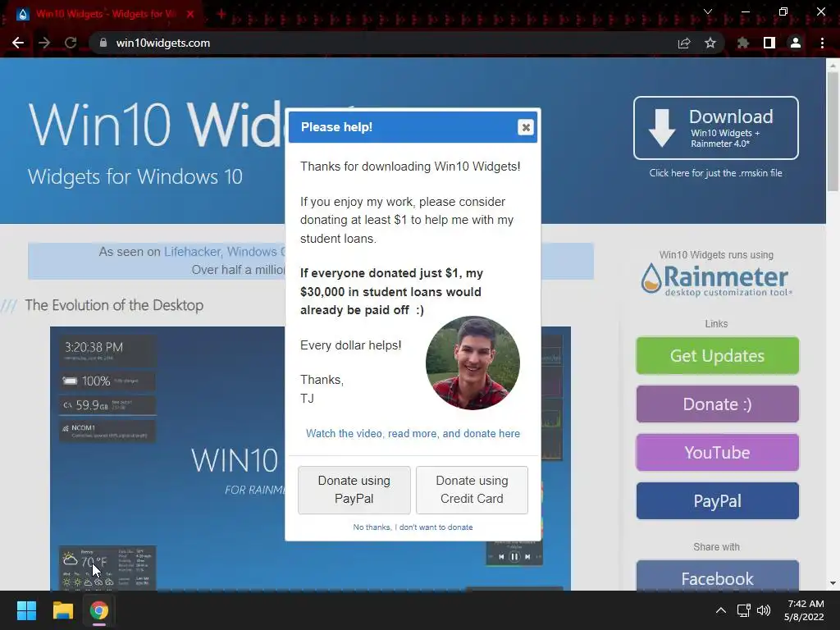Close the Win10 Widgets tab
This screenshot has width=840, height=630.
coord(190,14)
